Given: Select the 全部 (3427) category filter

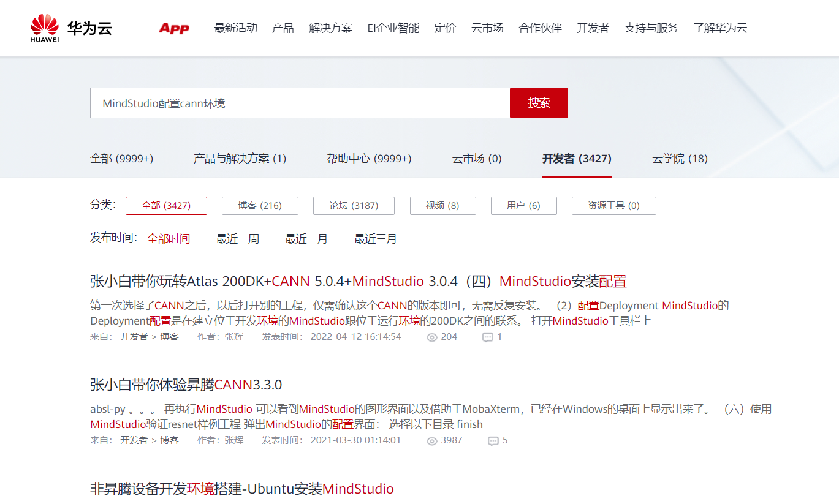Looking at the screenshot, I should point(166,206).
